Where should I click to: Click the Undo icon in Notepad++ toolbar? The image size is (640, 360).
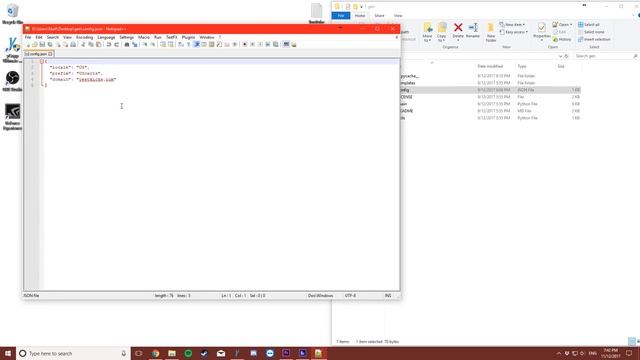click(109, 44)
